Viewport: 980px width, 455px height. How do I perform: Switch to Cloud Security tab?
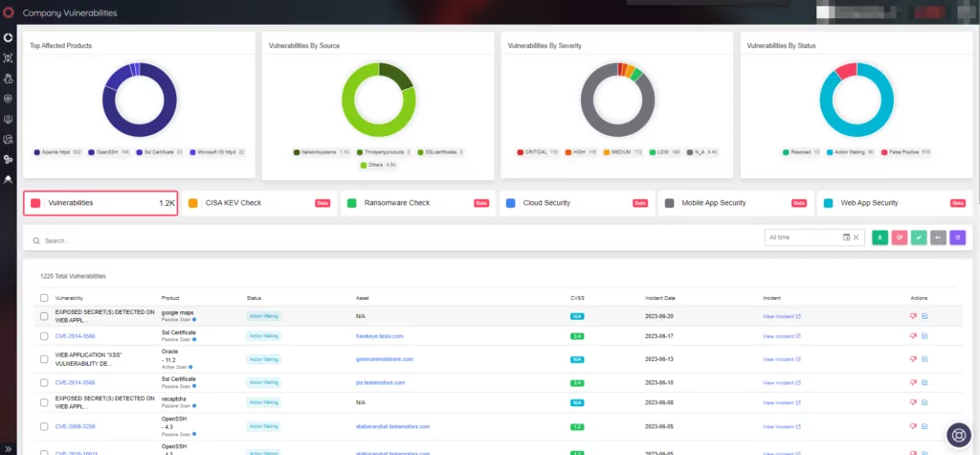(x=577, y=203)
